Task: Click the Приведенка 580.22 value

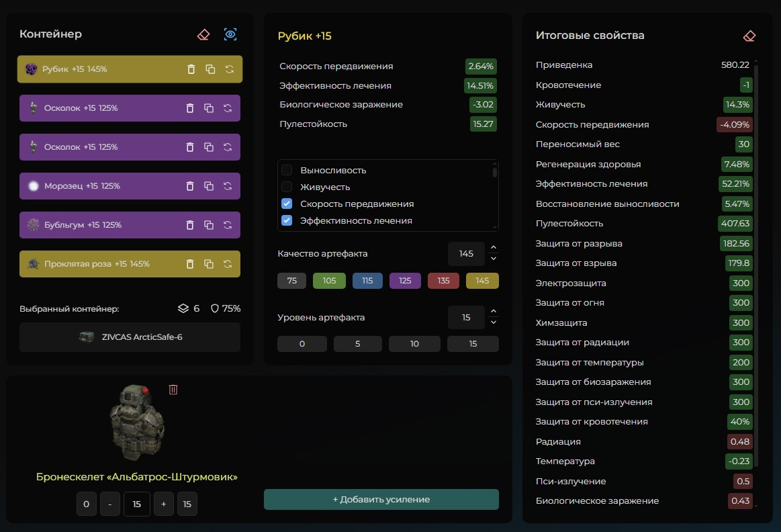Action: coord(735,64)
